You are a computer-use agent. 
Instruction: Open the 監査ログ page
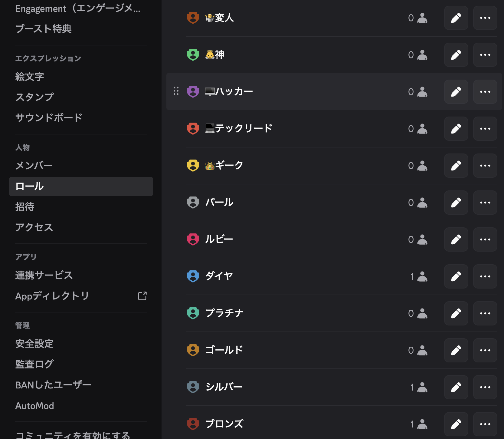[x=34, y=364]
